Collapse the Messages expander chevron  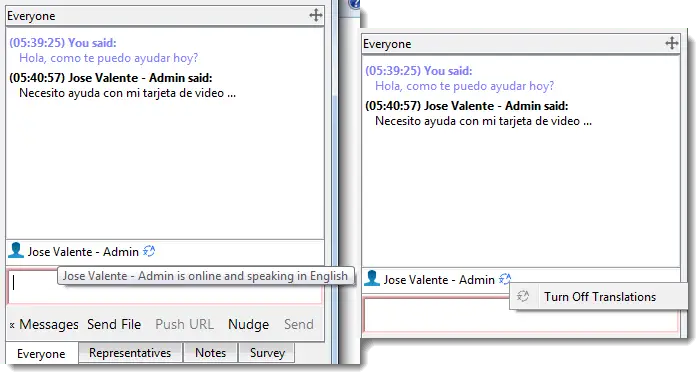click(12, 325)
